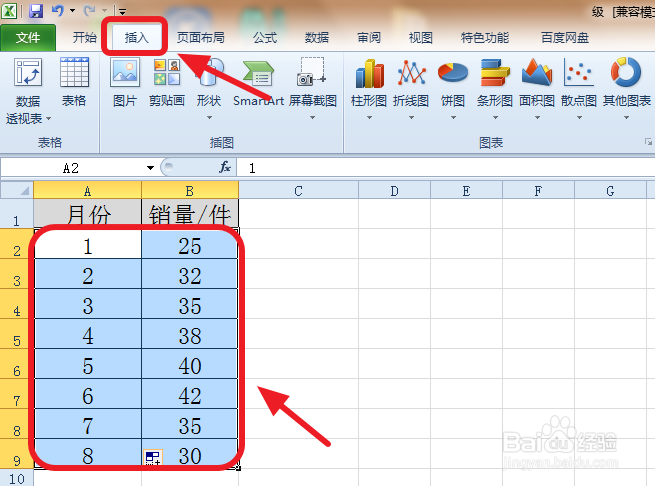Open the 特色功能 tab
The height and width of the screenshot is (486, 655).
pos(485,38)
